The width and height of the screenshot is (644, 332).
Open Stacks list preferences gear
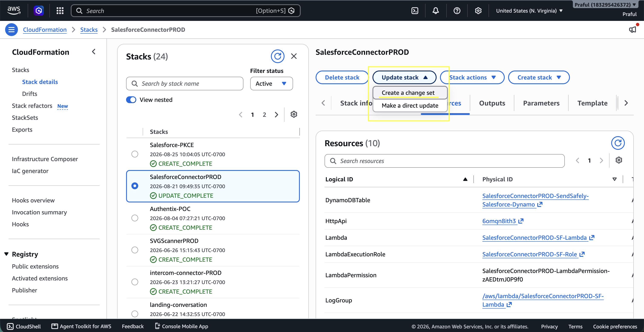[294, 114]
